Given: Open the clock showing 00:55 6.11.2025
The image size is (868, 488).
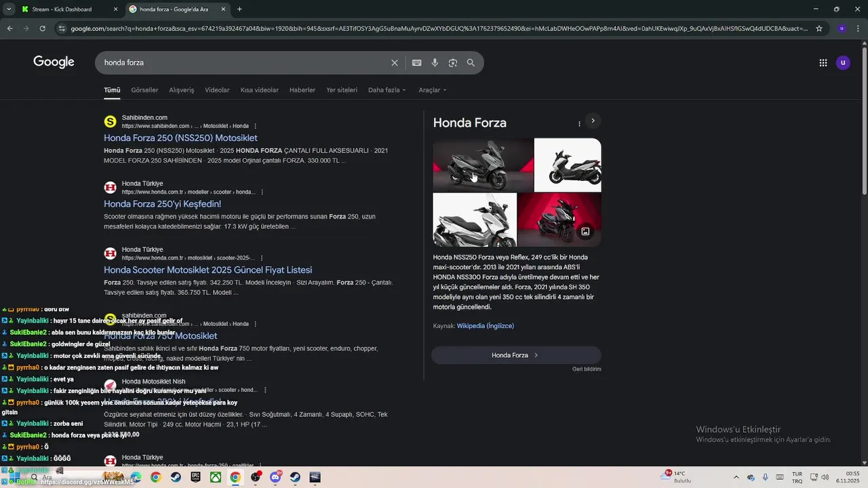Looking at the screenshot, I should pos(847,477).
